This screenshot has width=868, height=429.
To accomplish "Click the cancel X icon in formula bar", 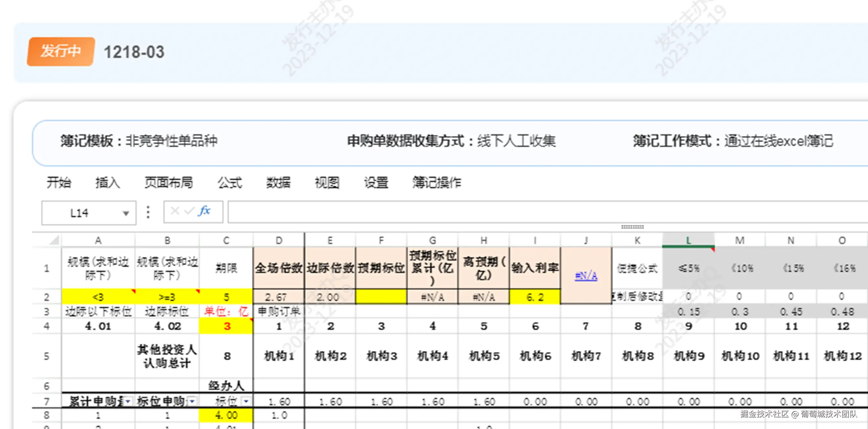I will [175, 212].
